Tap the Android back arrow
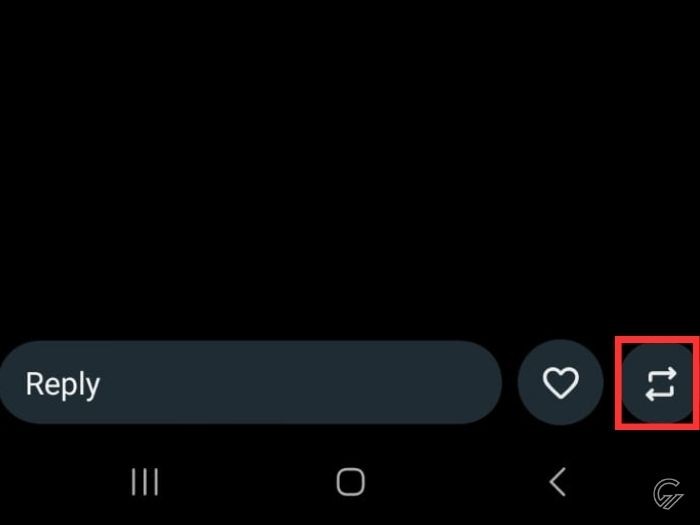 pyautogui.click(x=557, y=482)
